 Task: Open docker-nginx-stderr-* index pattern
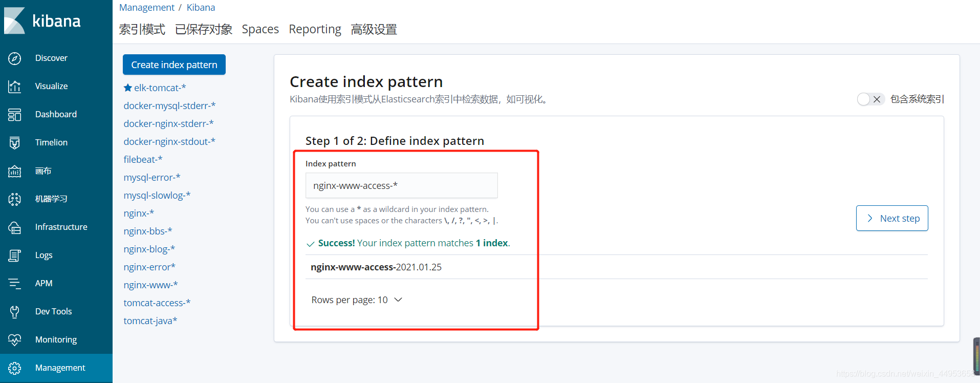click(x=168, y=123)
